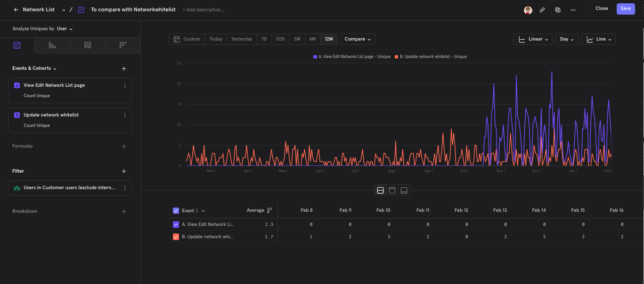The height and width of the screenshot is (284, 644).
Task: Select the line chart visualization icon
Action: tap(17, 45)
